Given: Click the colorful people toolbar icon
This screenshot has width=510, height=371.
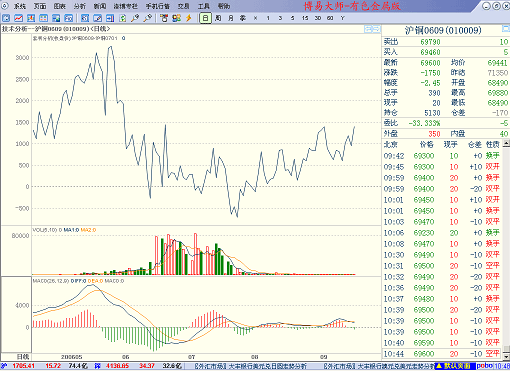Looking at the screenshot, I should tap(176, 18).
